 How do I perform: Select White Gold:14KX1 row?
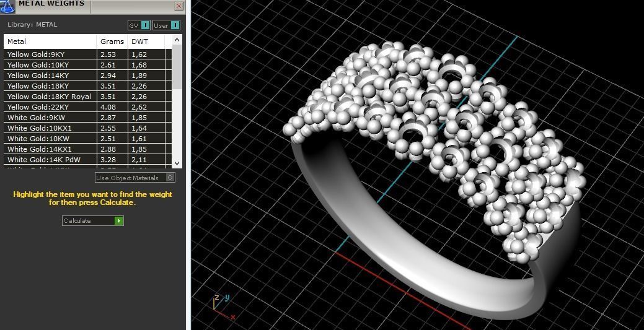tap(87, 149)
